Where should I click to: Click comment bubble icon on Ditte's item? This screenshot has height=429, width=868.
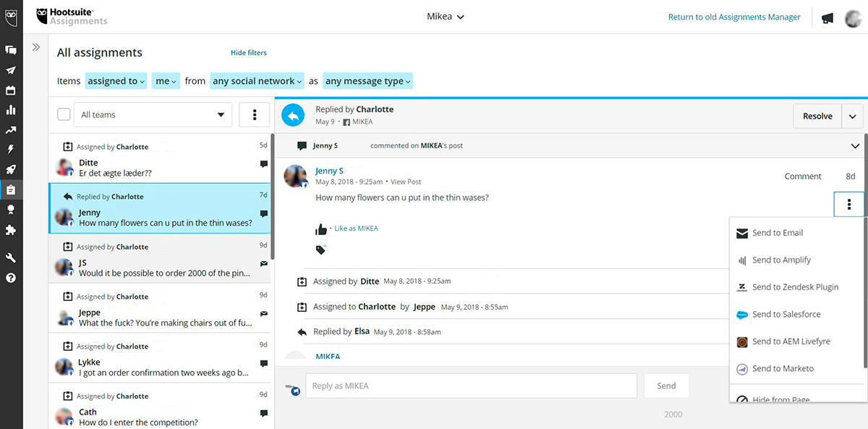coord(263,164)
